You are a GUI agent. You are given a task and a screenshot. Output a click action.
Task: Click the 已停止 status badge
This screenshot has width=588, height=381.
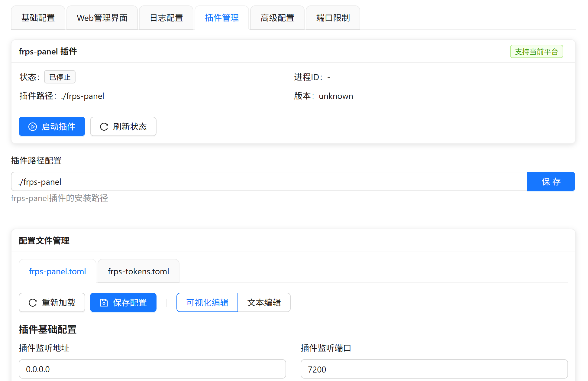60,77
